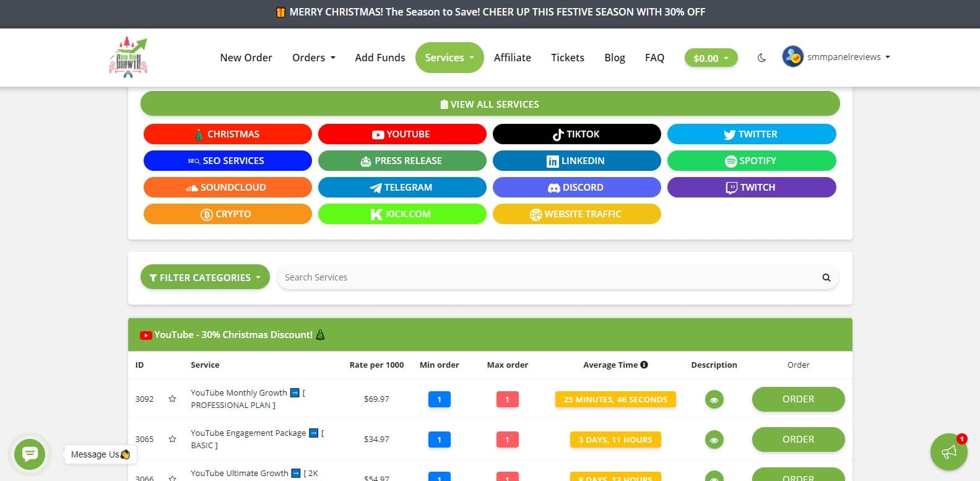View description for service 3092
This screenshot has width=980, height=481.
[714, 399]
